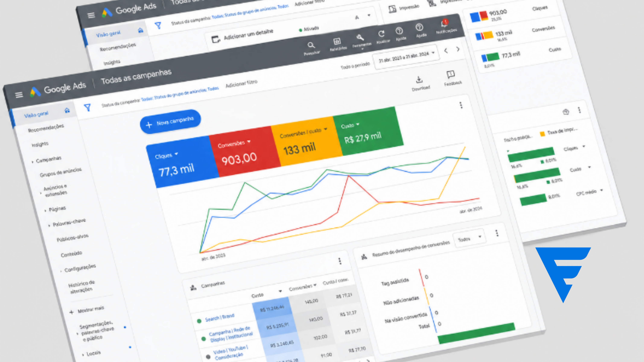Open Campanha | Rede de Display | Institucional link
Viewport: 644px width, 362px height.
point(231,334)
